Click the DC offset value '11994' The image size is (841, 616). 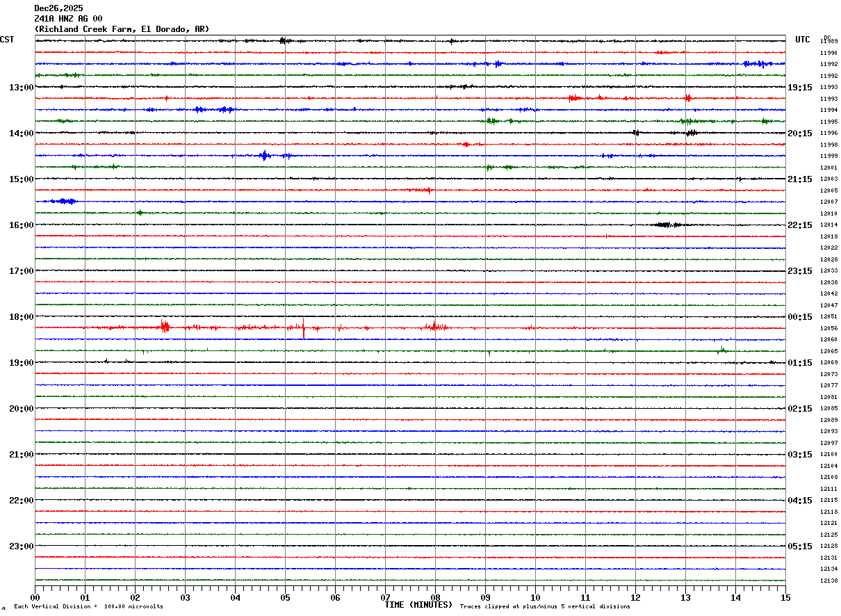[x=828, y=111]
